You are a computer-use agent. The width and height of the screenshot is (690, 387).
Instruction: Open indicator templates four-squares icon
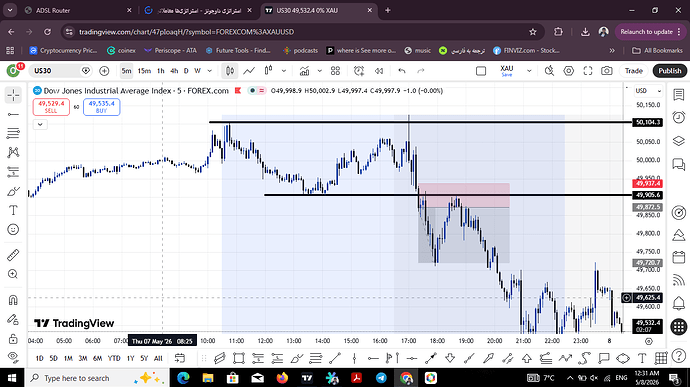(x=335, y=71)
